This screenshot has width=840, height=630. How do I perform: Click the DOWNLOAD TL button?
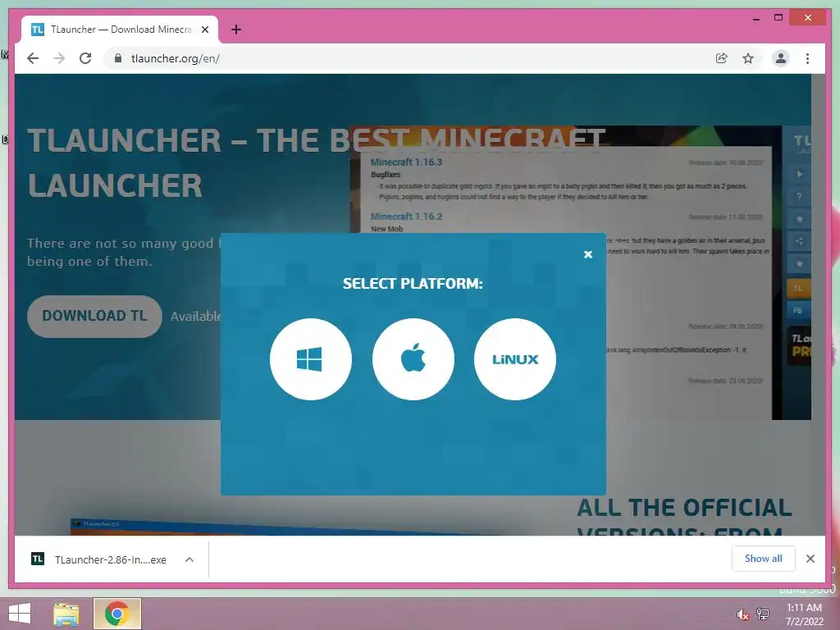point(94,316)
